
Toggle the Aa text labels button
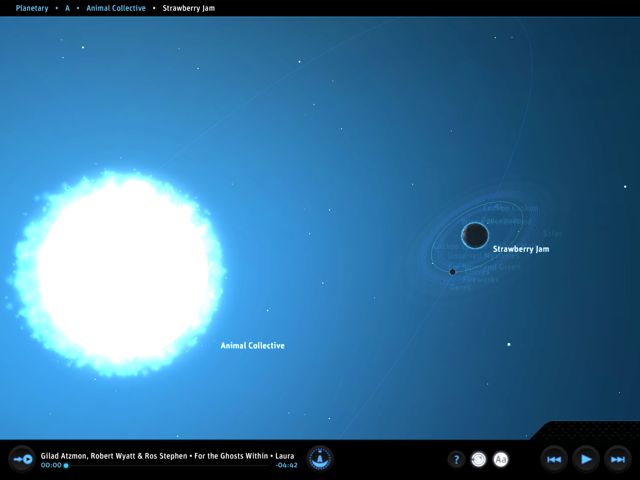501,460
